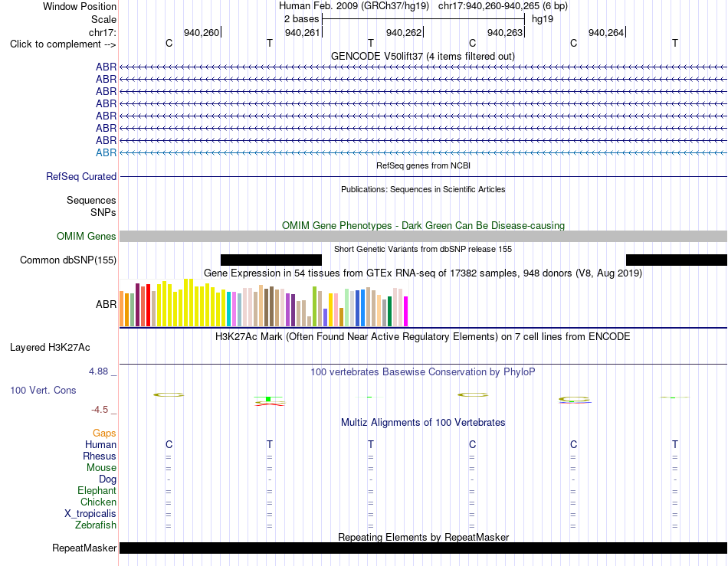Select the Dog species label
The width and height of the screenshot is (728, 566).
107,479
